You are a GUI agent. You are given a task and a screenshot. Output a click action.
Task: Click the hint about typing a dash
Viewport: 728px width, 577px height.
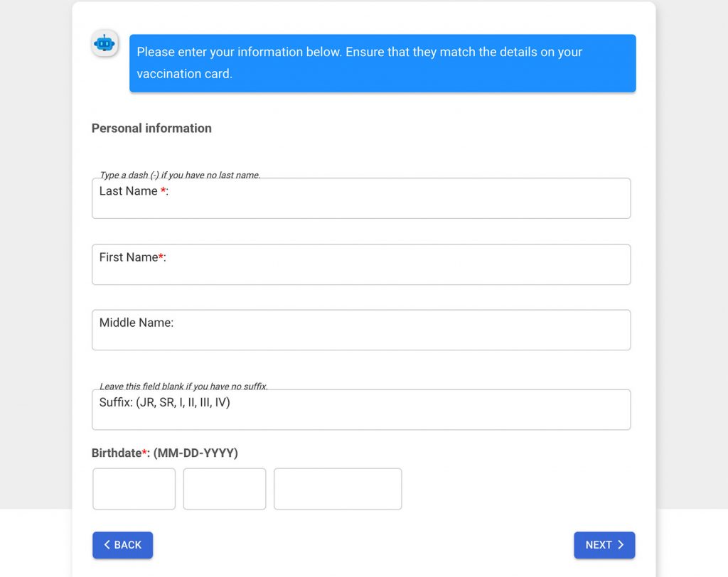point(180,175)
